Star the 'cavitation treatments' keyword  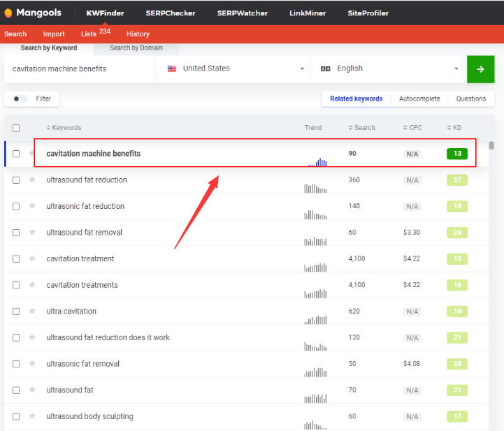pos(32,285)
